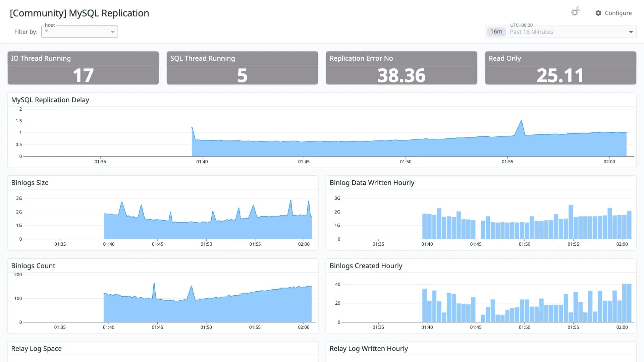Click the SQL Thread Running value 5

pyautogui.click(x=242, y=75)
